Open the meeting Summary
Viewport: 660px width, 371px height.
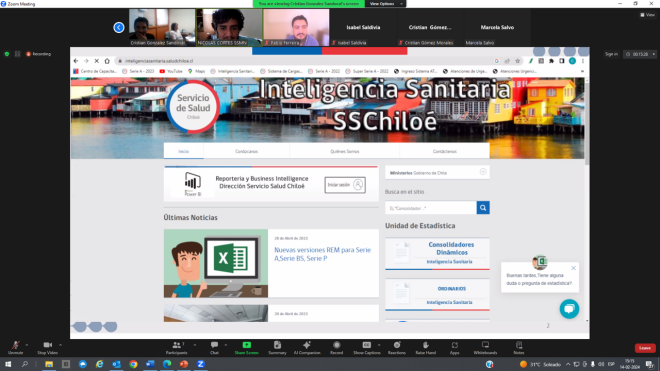277,347
